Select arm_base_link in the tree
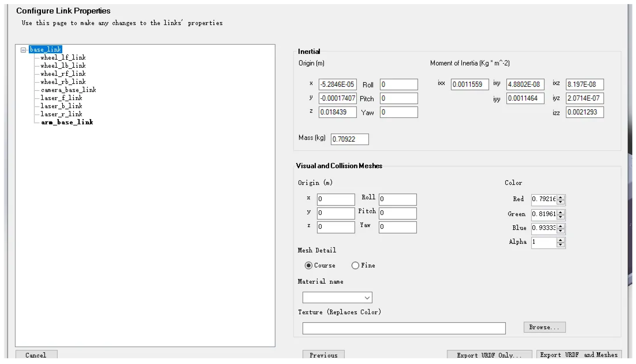Image resolution: width=636 pixels, height=364 pixels. click(67, 122)
